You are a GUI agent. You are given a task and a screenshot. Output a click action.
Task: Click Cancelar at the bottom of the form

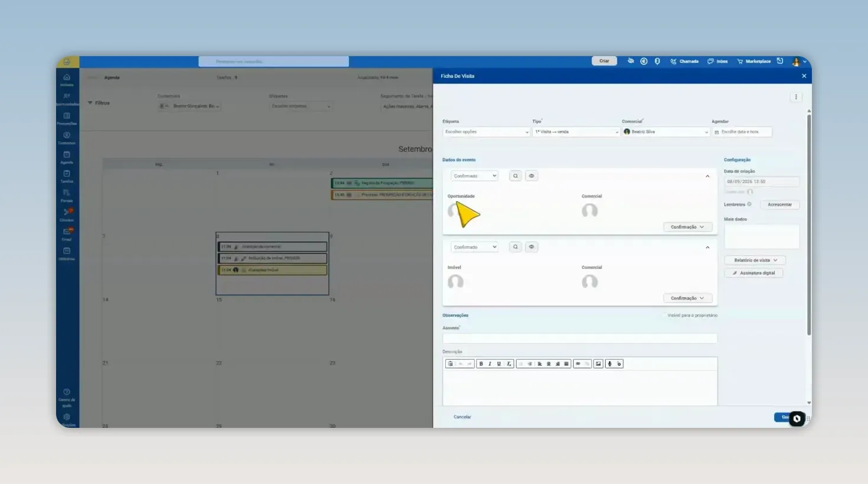coord(462,417)
